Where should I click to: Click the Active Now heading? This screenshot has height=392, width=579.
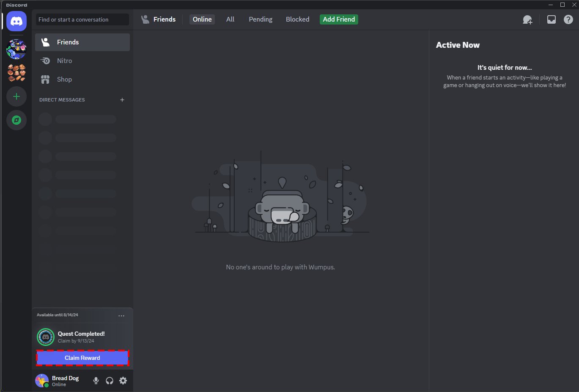pyautogui.click(x=458, y=45)
